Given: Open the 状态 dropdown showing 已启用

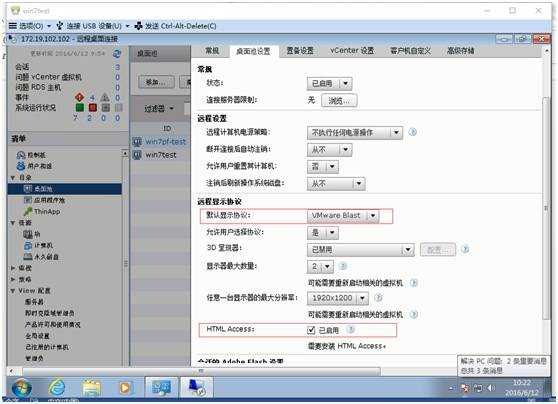Looking at the screenshot, I should coord(330,84).
